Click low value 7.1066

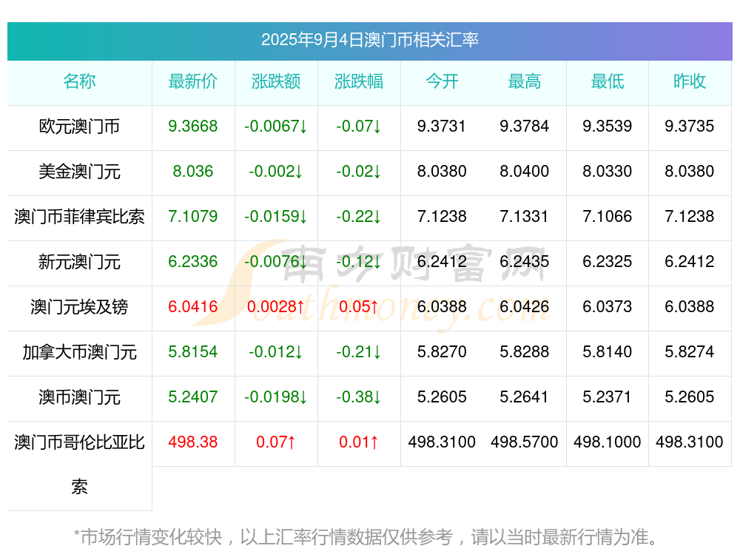tap(608, 217)
